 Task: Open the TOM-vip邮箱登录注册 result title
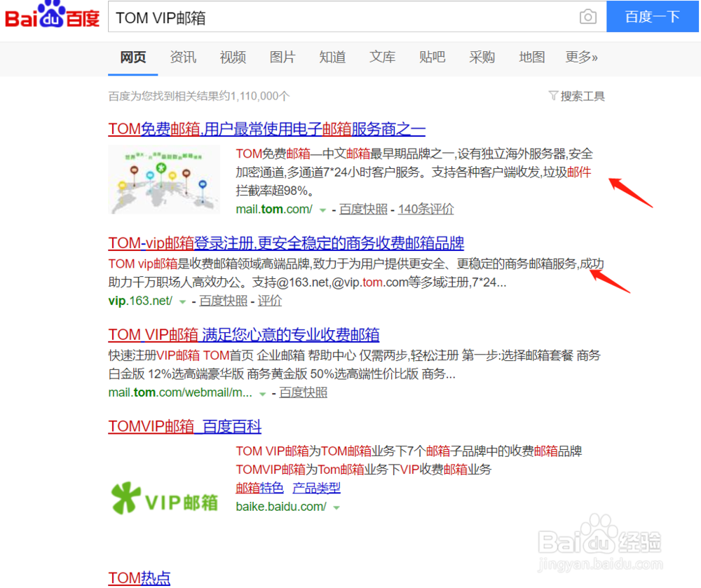[286, 243]
